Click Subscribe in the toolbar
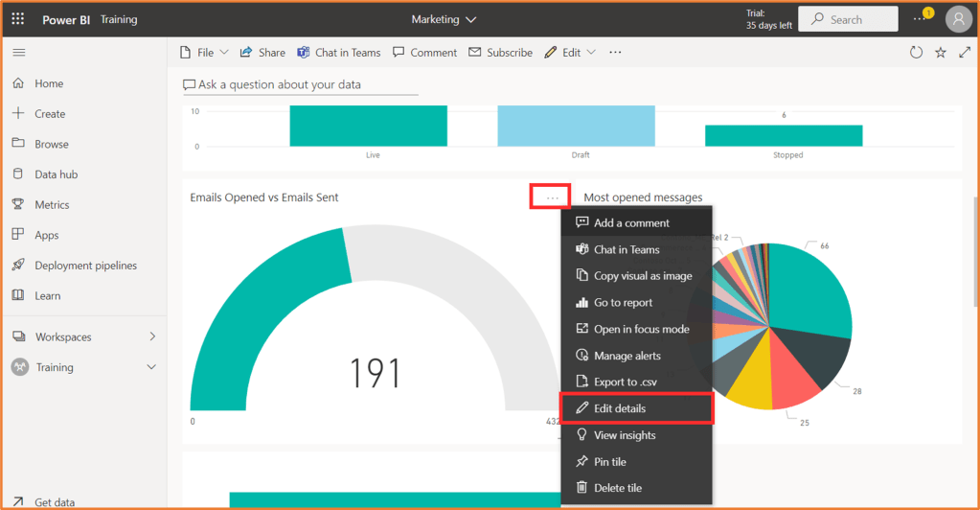Image resolution: width=980 pixels, height=510 pixels. pyautogui.click(x=501, y=53)
